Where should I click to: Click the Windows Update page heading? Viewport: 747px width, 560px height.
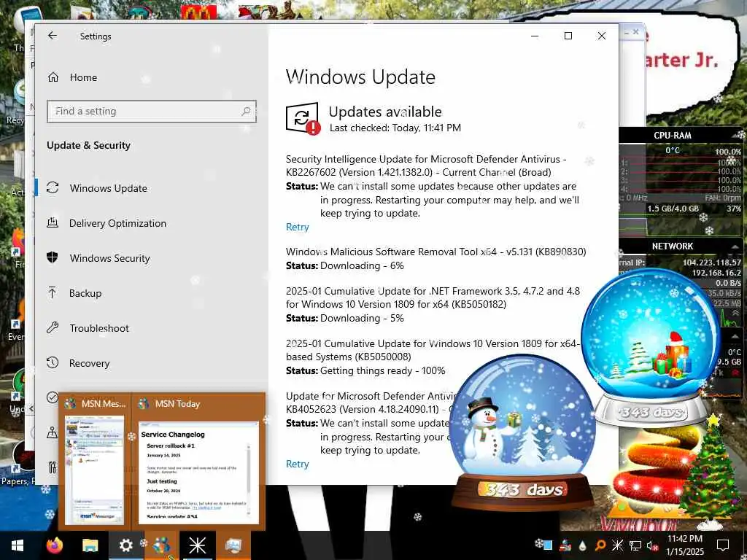[360, 77]
